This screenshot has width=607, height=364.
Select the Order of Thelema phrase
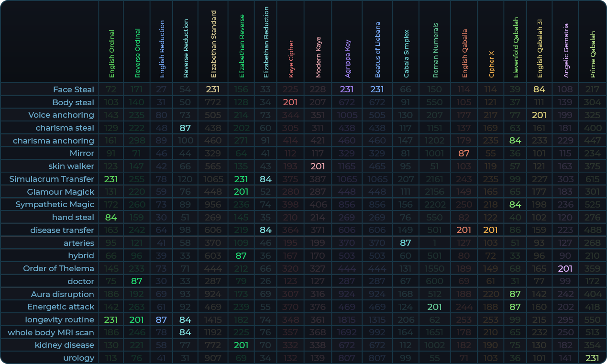pyautogui.click(x=58, y=268)
